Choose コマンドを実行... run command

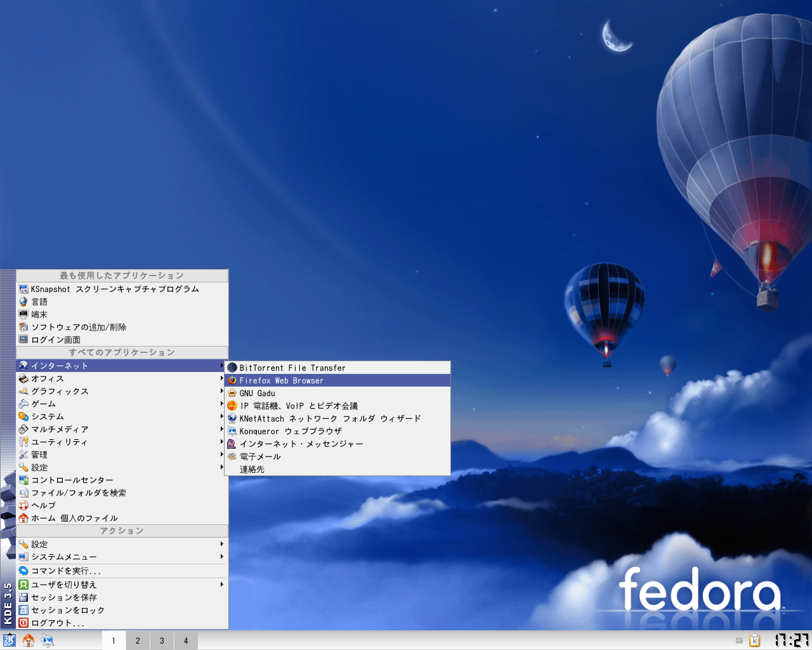(x=122, y=571)
